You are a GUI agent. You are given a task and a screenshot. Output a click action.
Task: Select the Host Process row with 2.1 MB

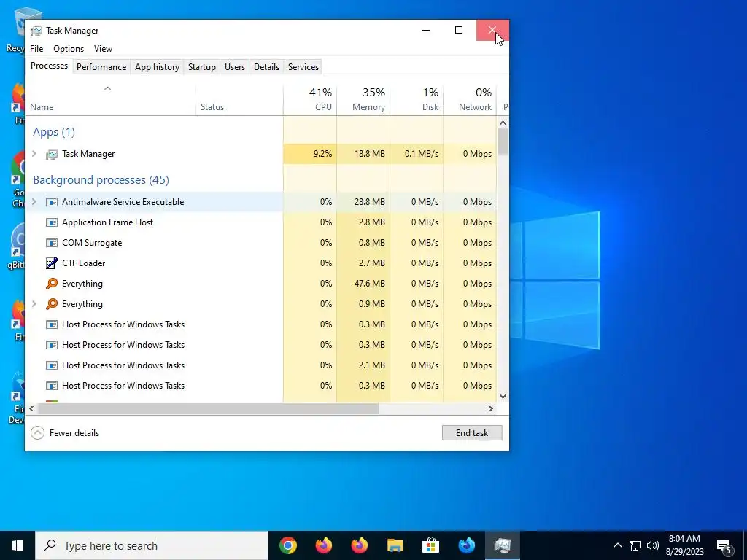point(261,365)
